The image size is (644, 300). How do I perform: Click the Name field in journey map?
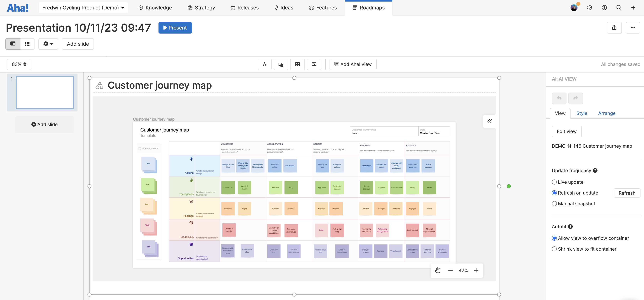point(384,131)
